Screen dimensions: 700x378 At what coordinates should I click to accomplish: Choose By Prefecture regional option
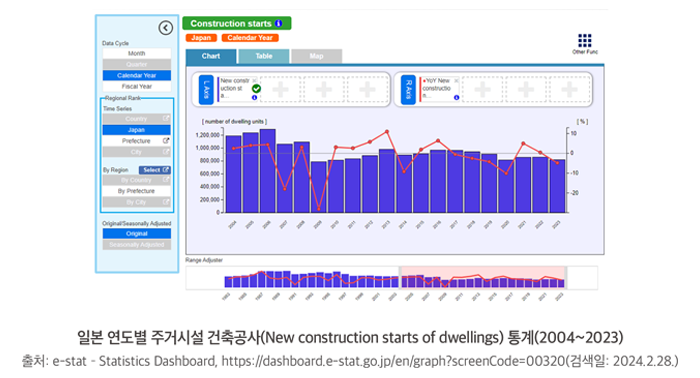(137, 191)
